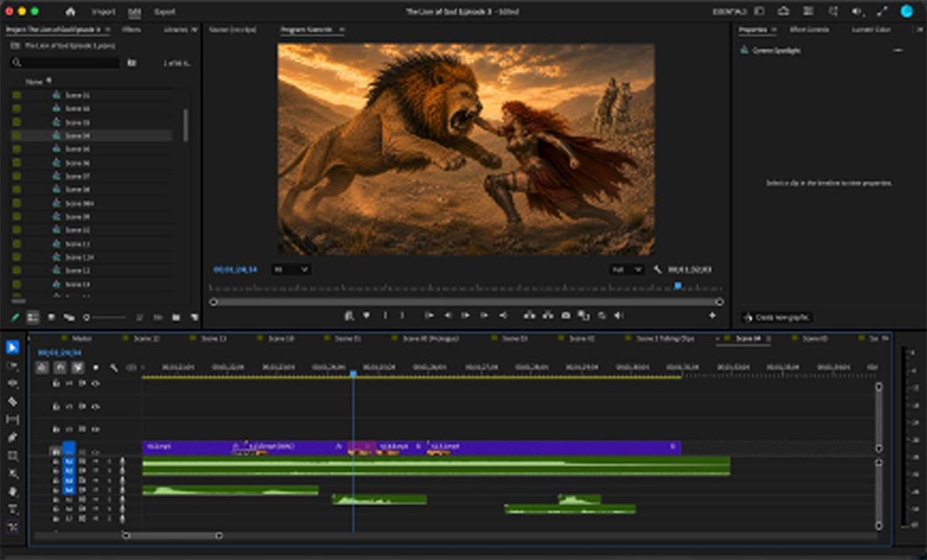The height and width of the screenshot is (560, 927).
Task: Select the Selection tool in the toolbar
Action: point(12,347)
